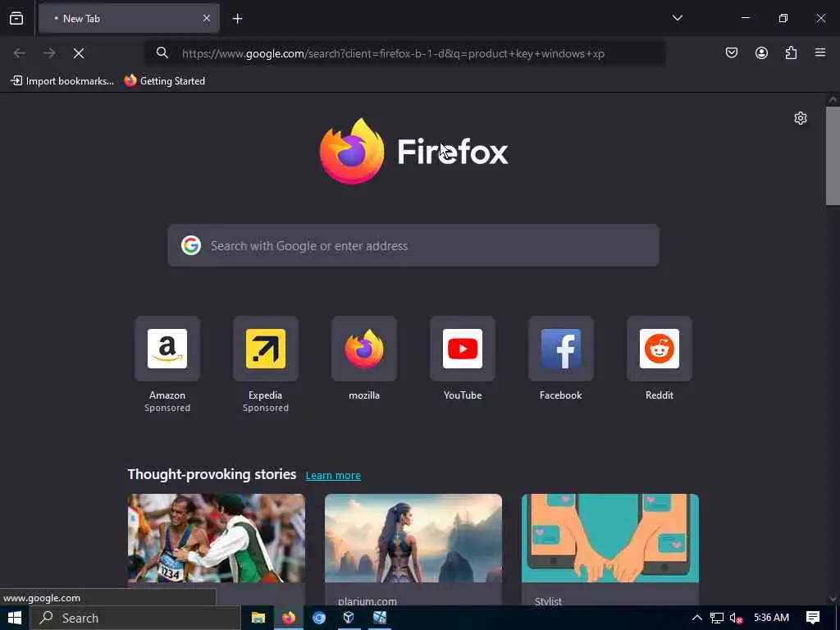Stop loading the page
The width and height of the screenshot is (840, 630).
click(x=79, y=53)
